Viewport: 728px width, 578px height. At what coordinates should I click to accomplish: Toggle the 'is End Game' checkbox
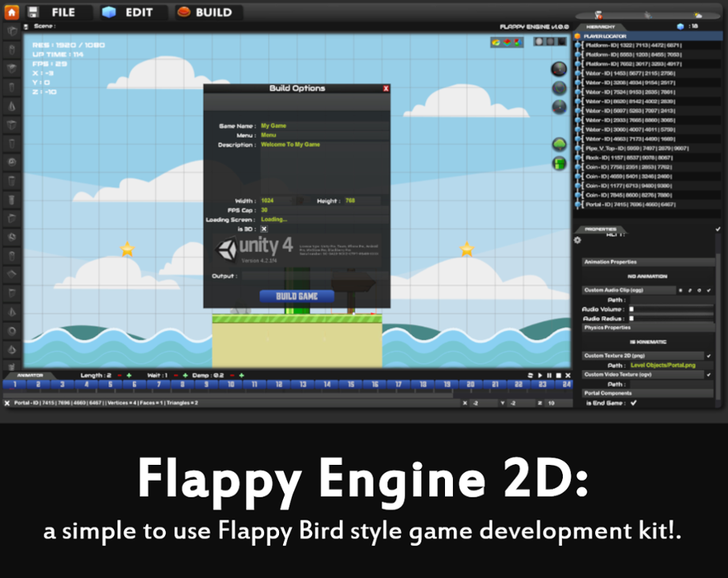(x=634, y=402)
